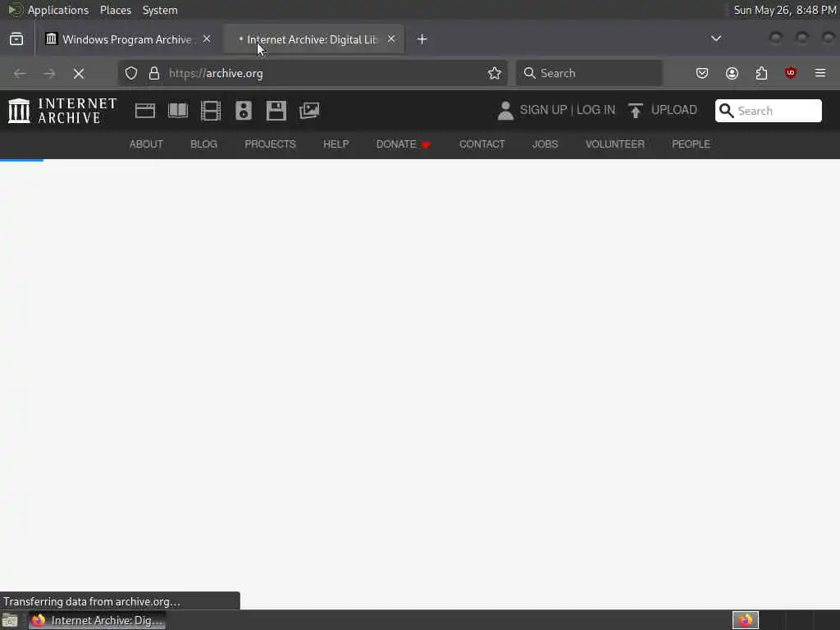Image resolution: width=840 pixels, height=630 pixels.
Task: Open the Audio speaker icon
Action: coord(243,111)
